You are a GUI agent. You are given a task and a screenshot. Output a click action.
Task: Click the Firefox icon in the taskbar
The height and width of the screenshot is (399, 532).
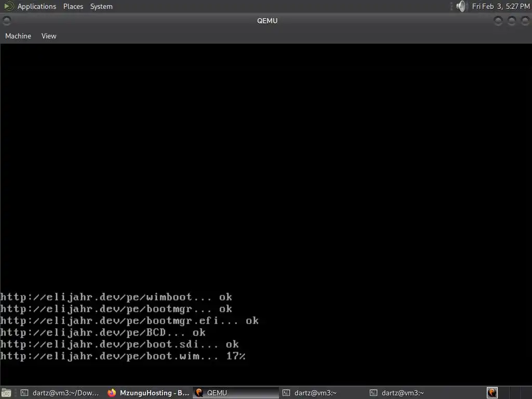pyautogui.click(x=112, y=393)
